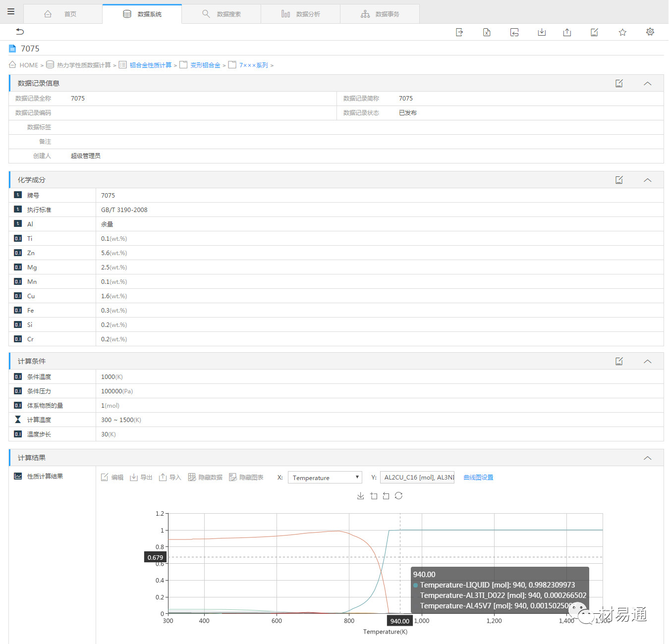The image size is (669, 644).
Task: Open the settings gear icon
Action: click(650, 32)
